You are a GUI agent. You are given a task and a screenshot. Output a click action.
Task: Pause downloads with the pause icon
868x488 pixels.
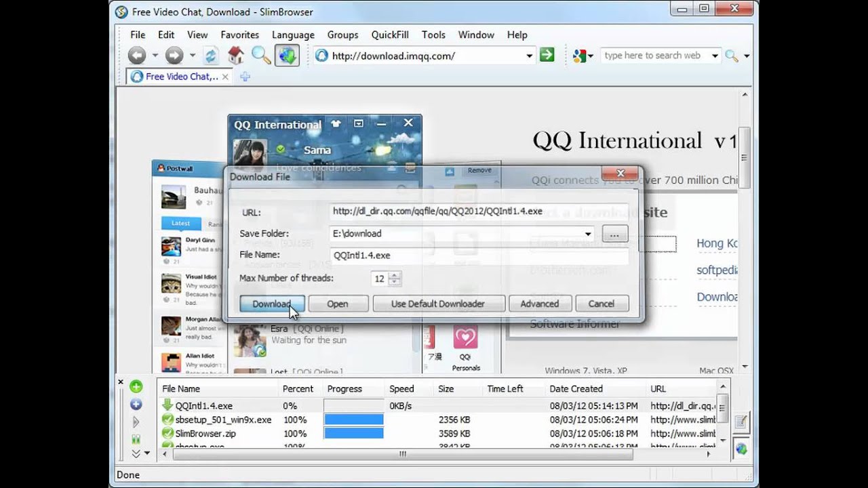click(136, 438)
